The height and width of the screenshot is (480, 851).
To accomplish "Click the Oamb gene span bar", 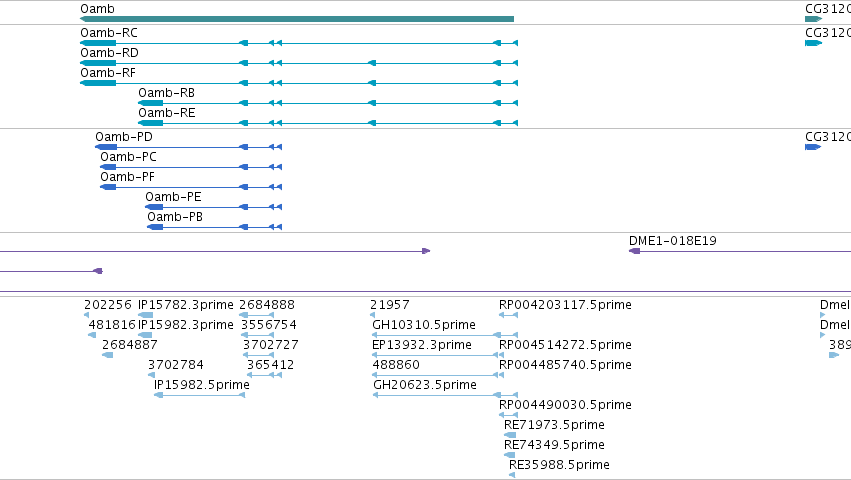I will 297,19.
